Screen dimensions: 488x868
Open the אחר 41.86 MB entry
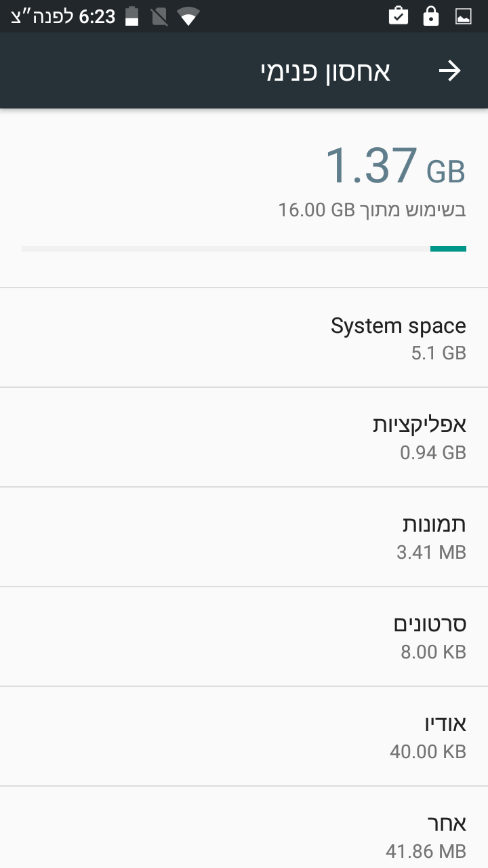(x=244, y=834)
